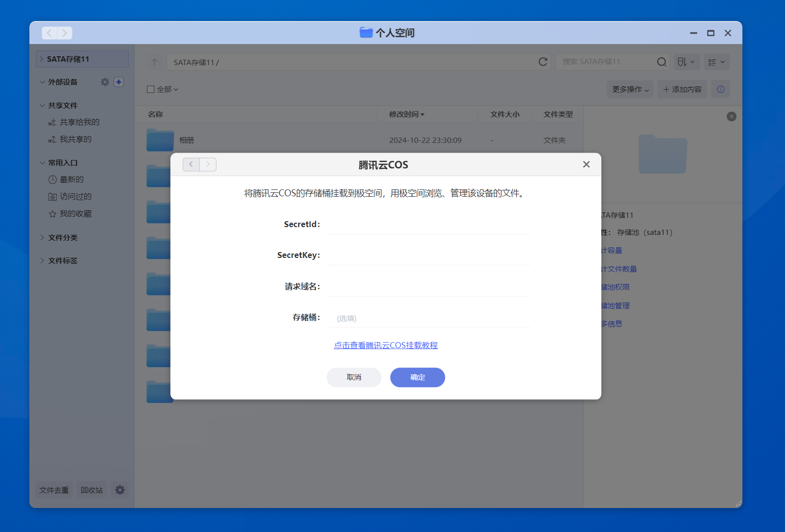Open 我的收藏 via its star icon
The height and width of the screenshot is (532, 785).
pyautogui.click(x=53, y=213)
